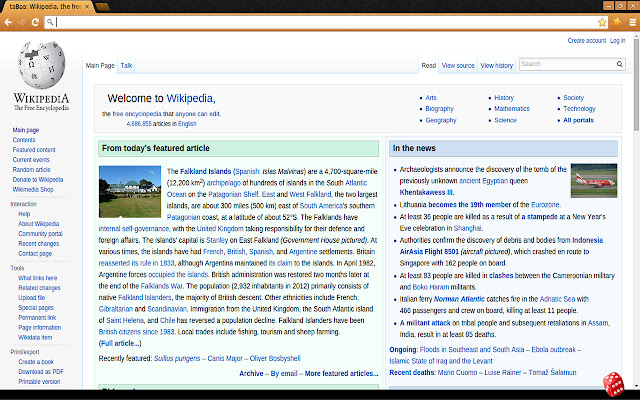Open the Wikimedia Shop link
The height and width of the screenshot is (400, 640).
(33, 189)
